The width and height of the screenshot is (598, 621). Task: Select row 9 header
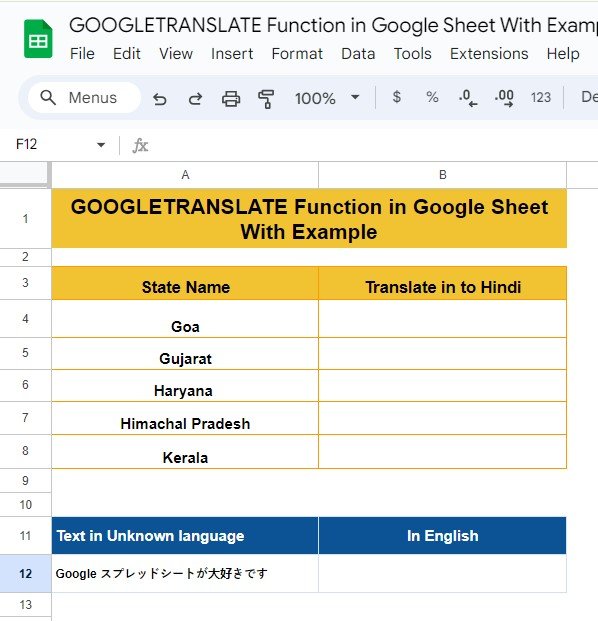(x=25, y=480)
